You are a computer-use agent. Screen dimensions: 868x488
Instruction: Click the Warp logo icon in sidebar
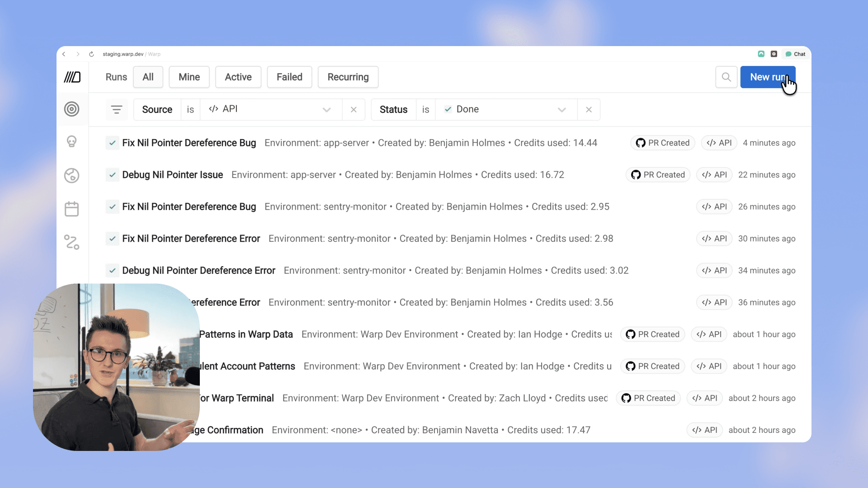[72, 77]
